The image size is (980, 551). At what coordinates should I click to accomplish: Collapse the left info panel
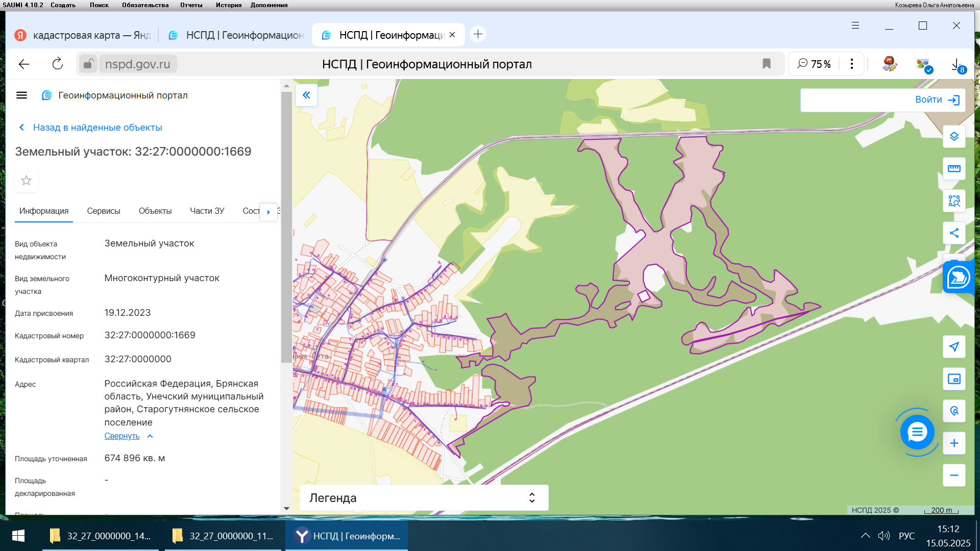click(x=306, y=95)
